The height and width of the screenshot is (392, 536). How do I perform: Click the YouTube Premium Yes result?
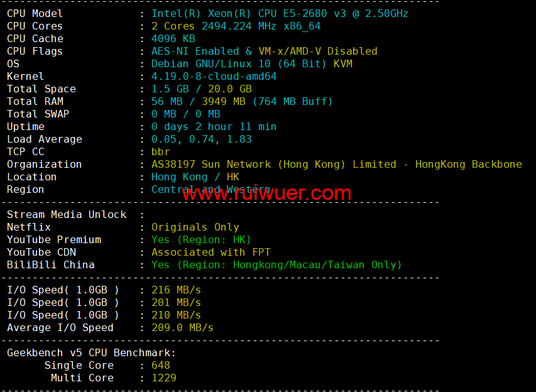(x=201, y=240)
